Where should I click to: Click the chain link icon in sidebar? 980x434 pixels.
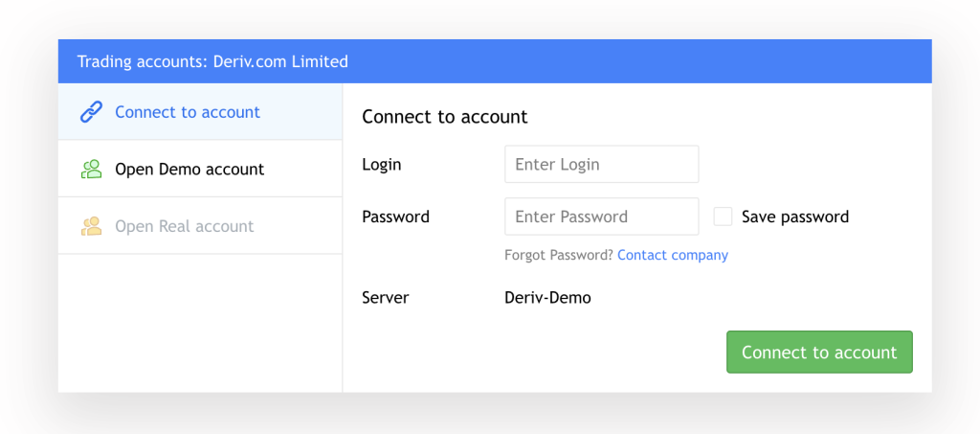(x=91, y=112)
